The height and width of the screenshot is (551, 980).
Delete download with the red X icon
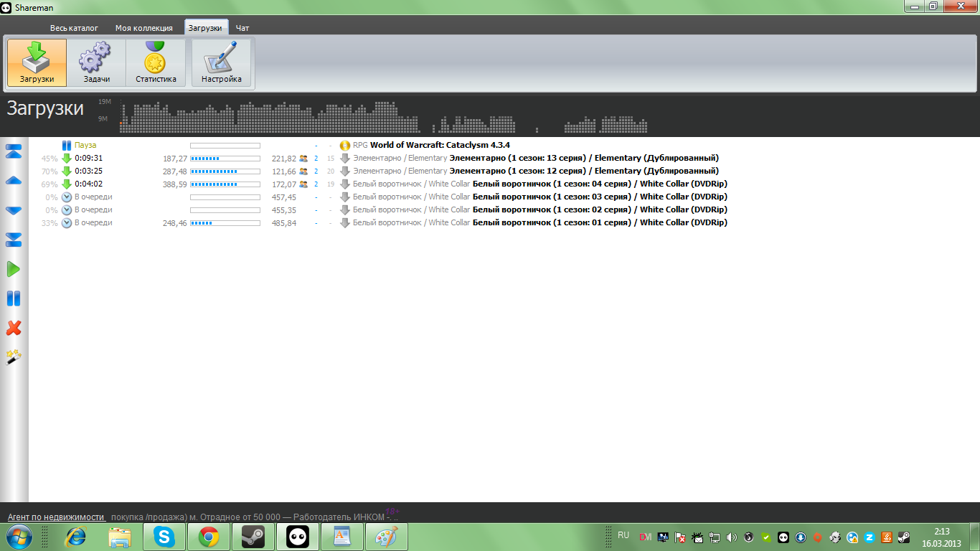[x=14, y=328]
